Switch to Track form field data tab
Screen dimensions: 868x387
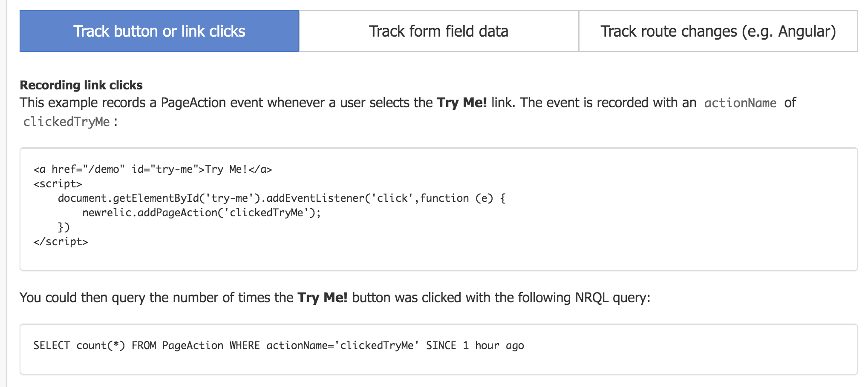tap(438, 31)
